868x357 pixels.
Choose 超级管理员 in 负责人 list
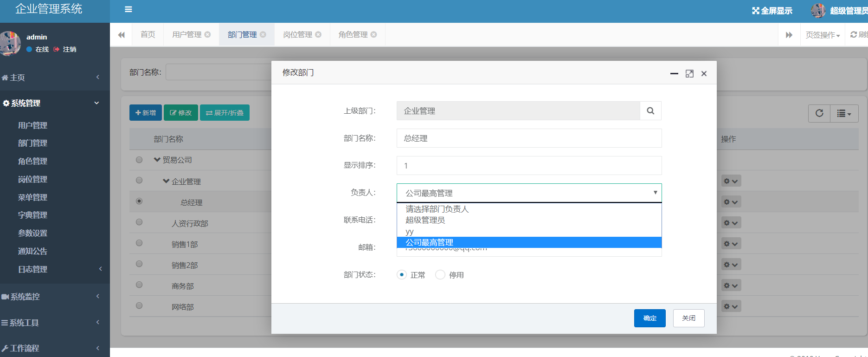(x=529, y=220)
